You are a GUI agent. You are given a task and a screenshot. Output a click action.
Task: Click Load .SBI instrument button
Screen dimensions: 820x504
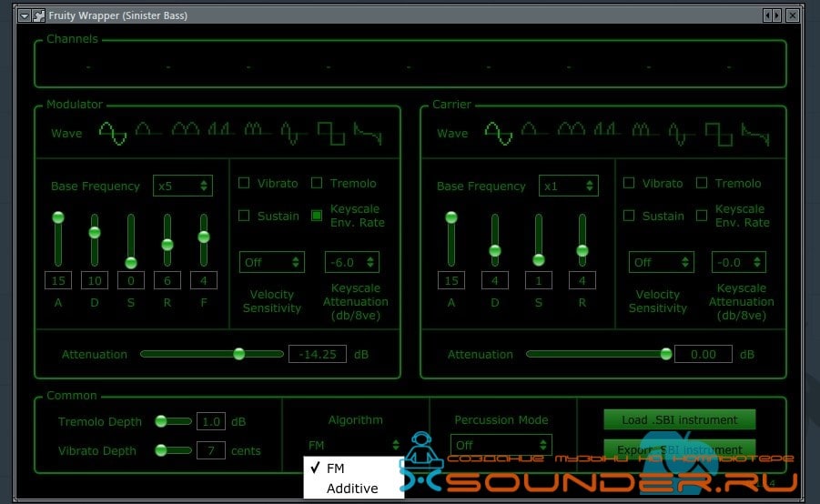coord(679,419)
